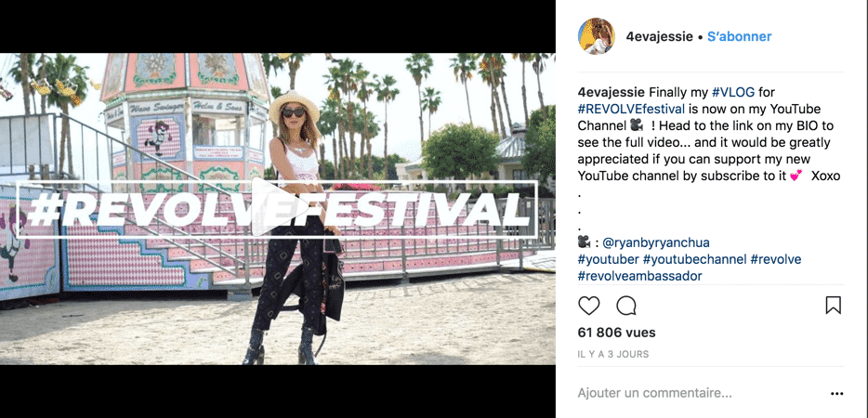Click the 4evajessie name beginning the caption
The image size is (868, 418).
click(x=612, y=91)
